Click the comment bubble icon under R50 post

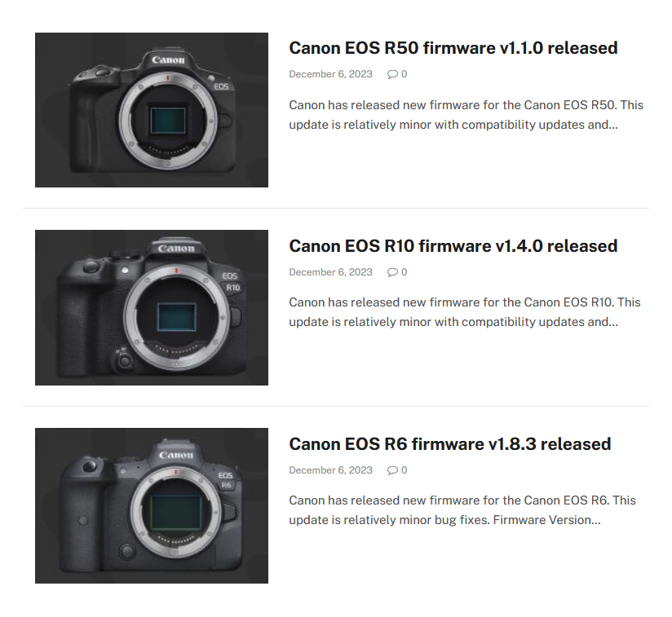[x=392, y=74]
